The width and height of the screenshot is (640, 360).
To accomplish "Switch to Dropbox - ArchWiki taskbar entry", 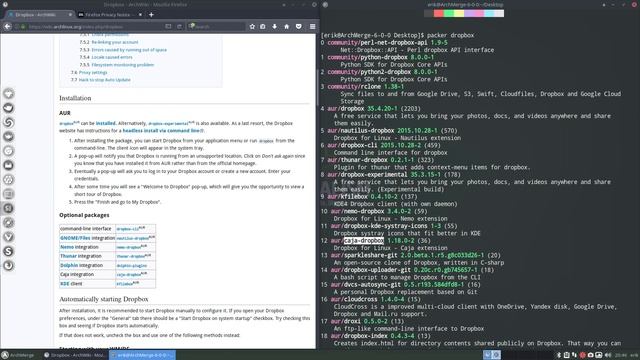I will [74, 355].
